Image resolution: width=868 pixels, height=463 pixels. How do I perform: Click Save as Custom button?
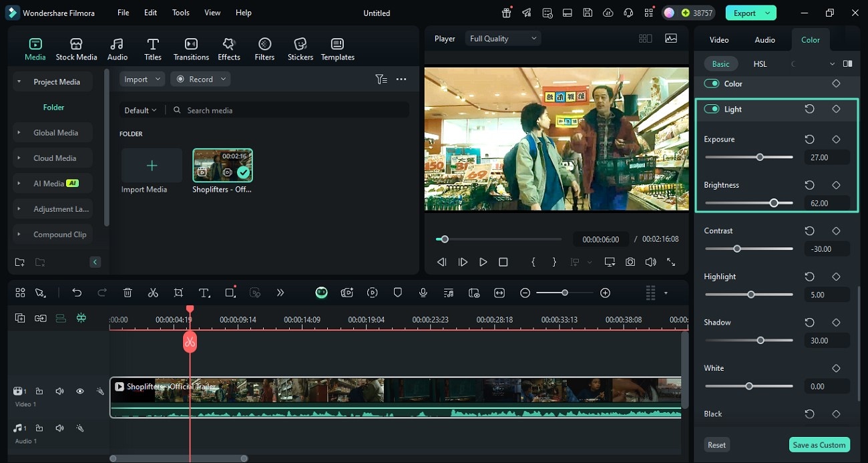pos(819,445)
